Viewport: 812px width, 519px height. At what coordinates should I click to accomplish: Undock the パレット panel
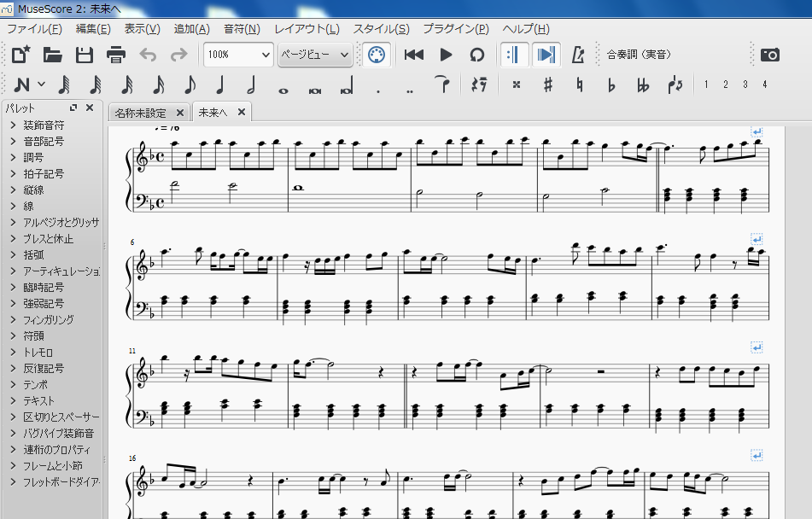(x=73, y=108)
